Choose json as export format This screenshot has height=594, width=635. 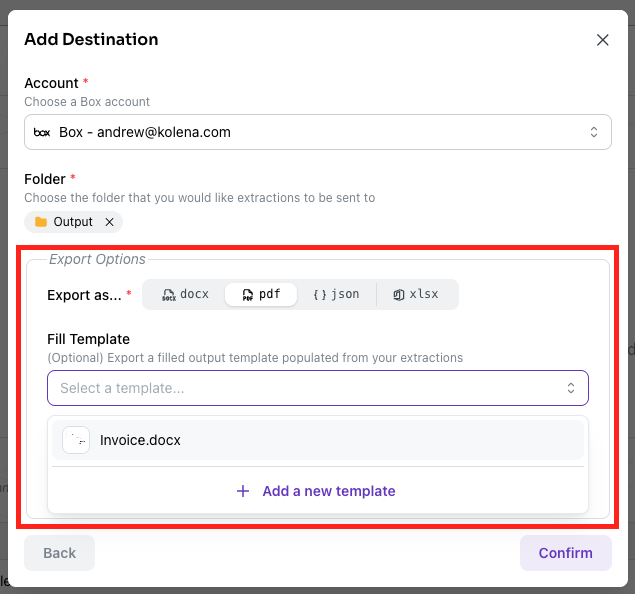click(x=336, y=294)
